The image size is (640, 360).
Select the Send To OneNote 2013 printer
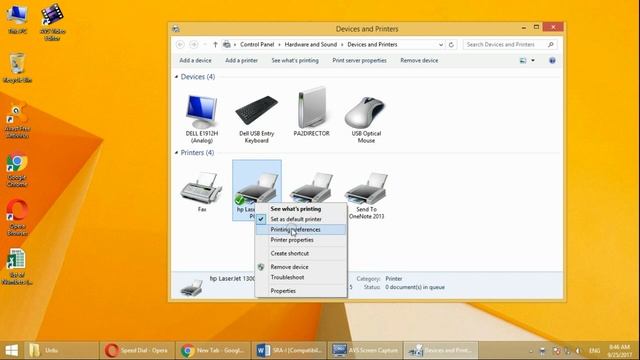click(x=366, y=195)
